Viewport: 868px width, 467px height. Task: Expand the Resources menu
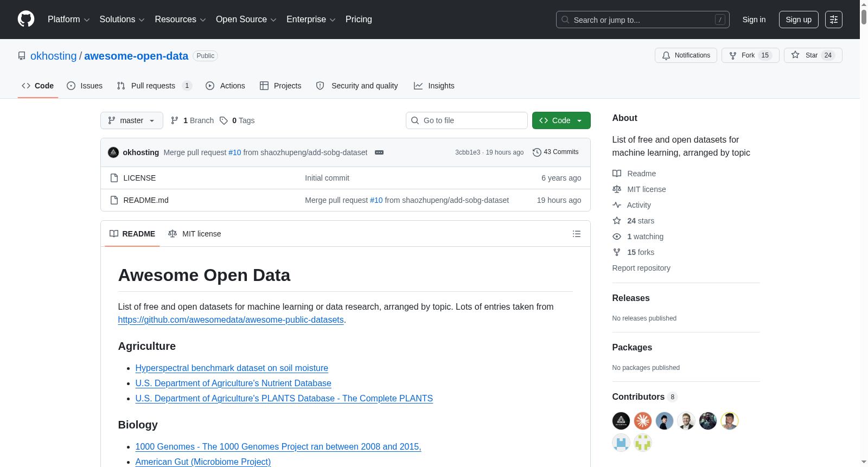[180, 20]
